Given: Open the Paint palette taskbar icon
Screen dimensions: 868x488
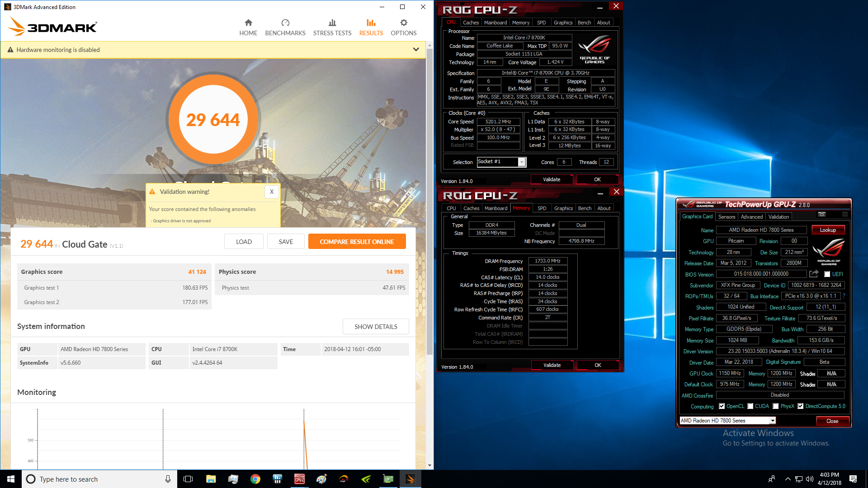Looking at the screenshot, I should [x=321, y=479].
